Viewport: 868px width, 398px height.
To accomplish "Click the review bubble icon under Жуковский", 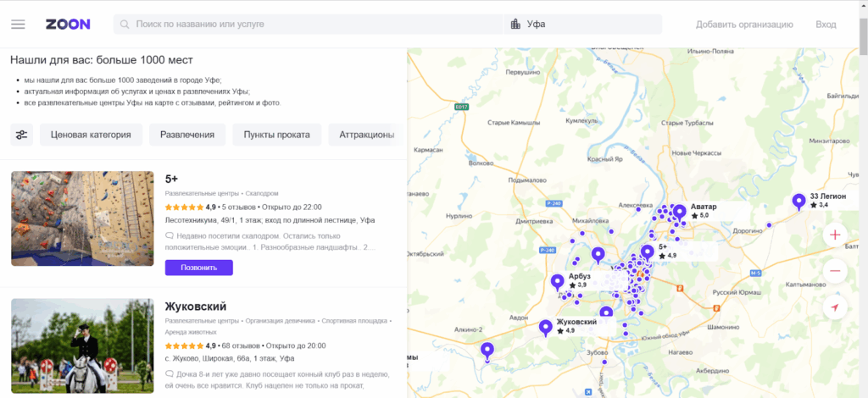I will point(169,374).
